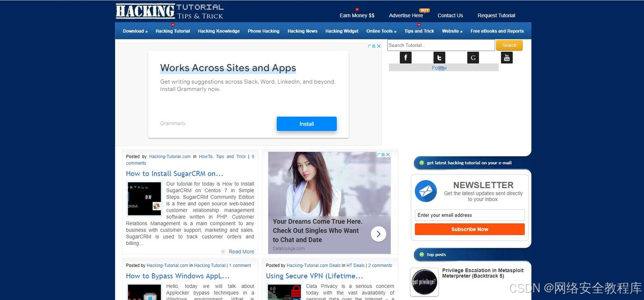Open the YouTube social icon
The height and width of the screenshot is (300, 644).
click(x=507, y=57)
